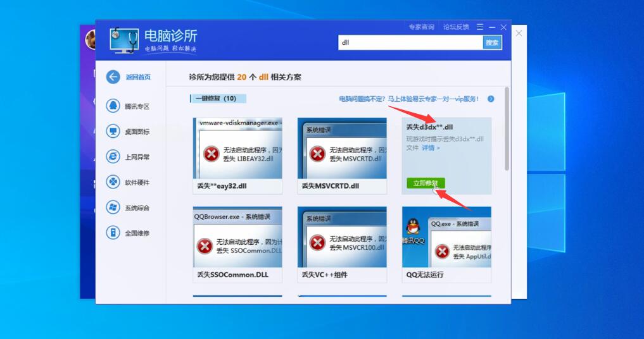Select the 系统综合 Windows icon
This screenshot has width=644, height=339.
[x=113, y=207]
